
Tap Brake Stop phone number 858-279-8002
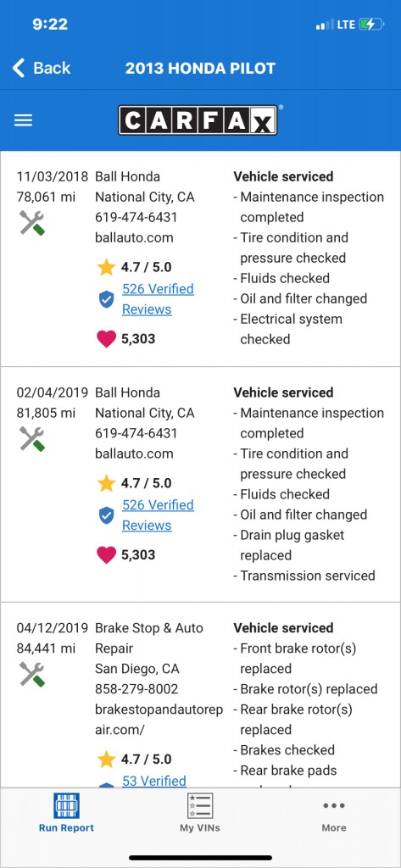[x=136, y=689]
